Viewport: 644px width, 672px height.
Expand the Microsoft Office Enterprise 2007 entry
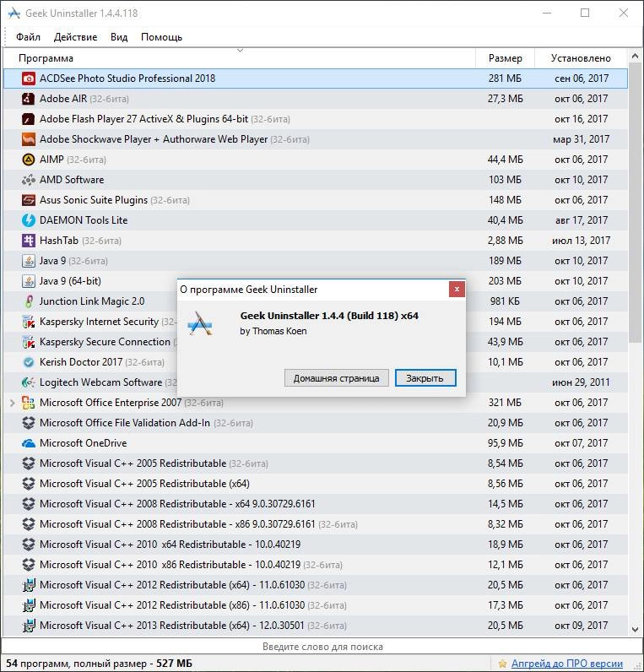pos(13,403)
